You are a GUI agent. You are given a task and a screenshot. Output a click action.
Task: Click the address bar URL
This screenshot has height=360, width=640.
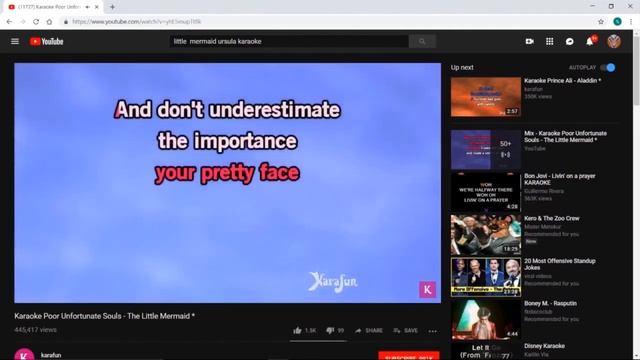[x=137, y=22]
